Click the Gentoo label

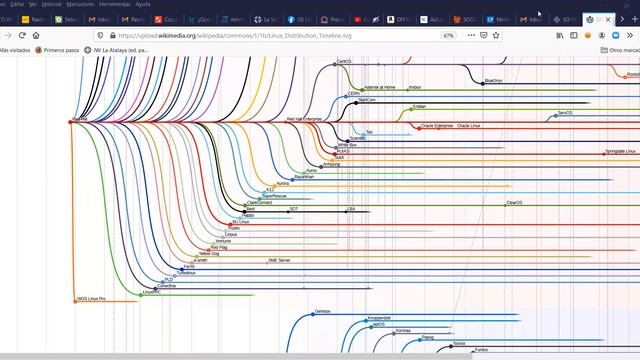click(322, 311)
